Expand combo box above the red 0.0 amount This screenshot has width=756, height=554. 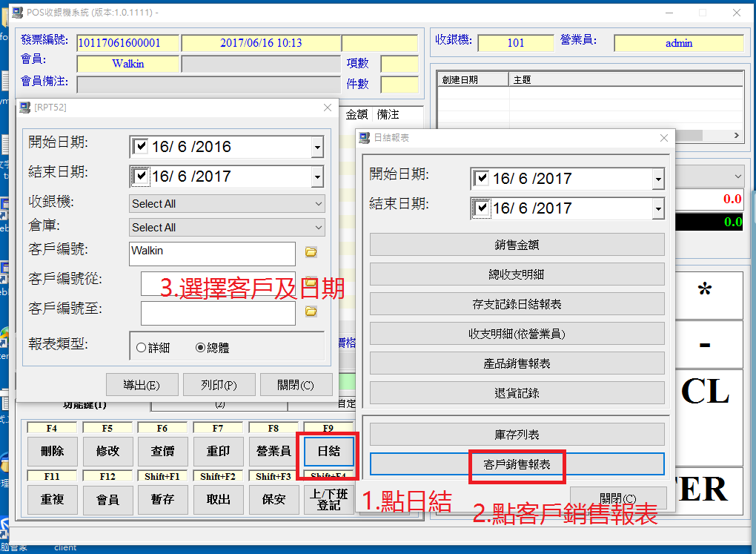pyautogui.click(x=737, y=177)
